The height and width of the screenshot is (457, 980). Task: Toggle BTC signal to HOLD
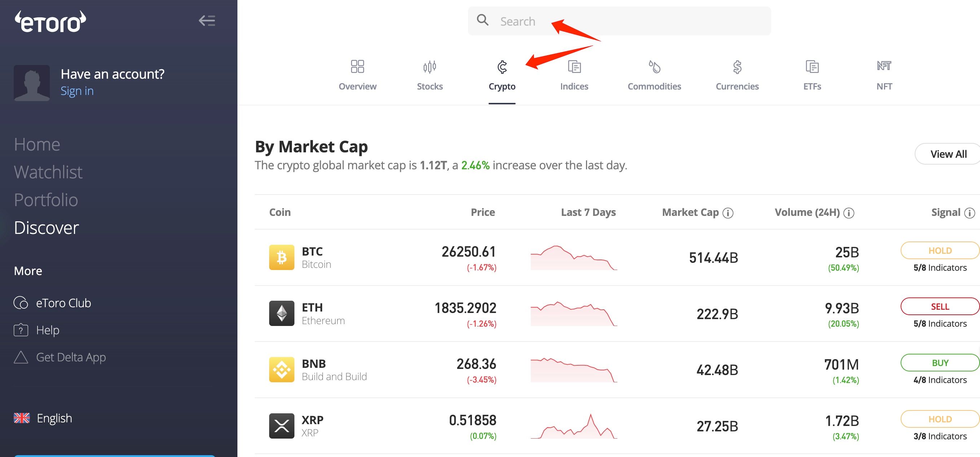click(x=939, y=251)
